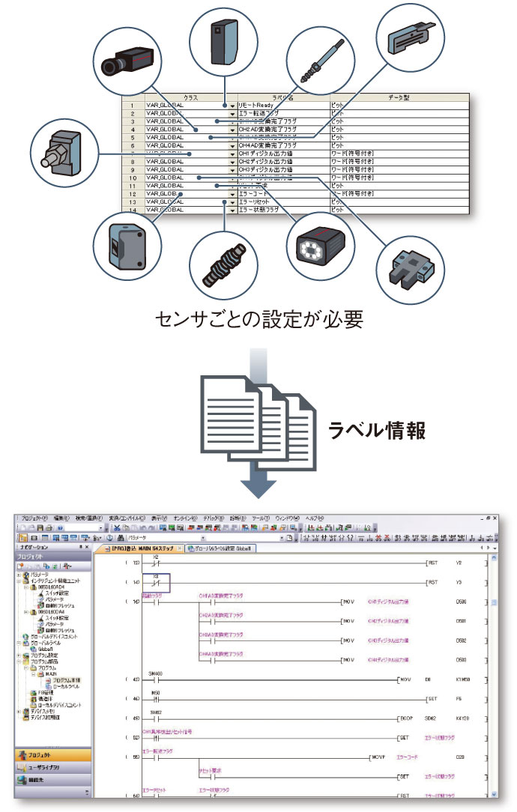
Task: Open the 診断 menu
Action: (x=238, y=518)
